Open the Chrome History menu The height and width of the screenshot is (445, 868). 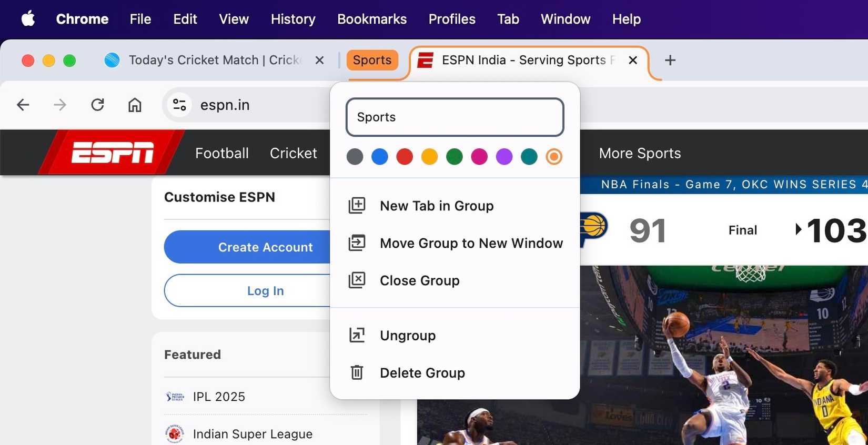293,19
